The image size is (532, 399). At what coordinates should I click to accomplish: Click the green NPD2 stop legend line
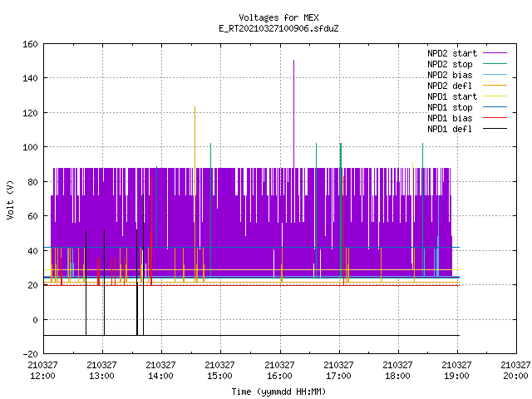[495, 64]
